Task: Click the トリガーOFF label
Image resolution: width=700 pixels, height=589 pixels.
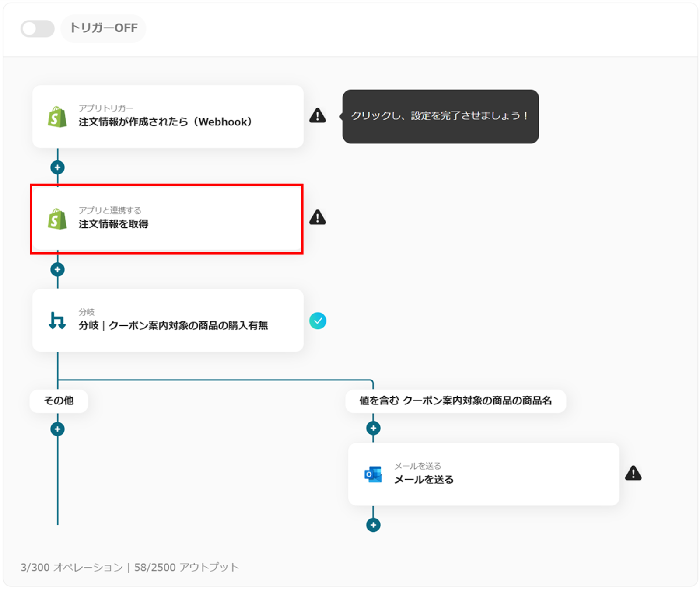Action: [104, 28]
